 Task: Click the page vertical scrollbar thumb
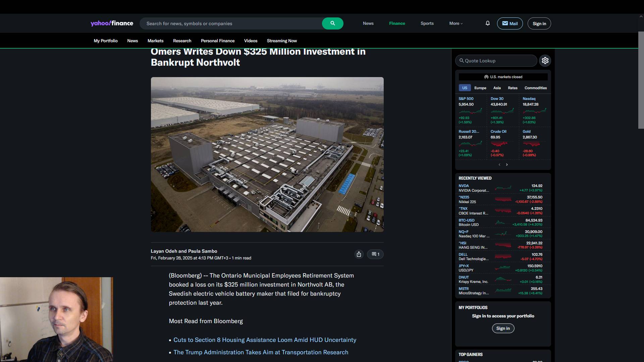tap(641, 80)
